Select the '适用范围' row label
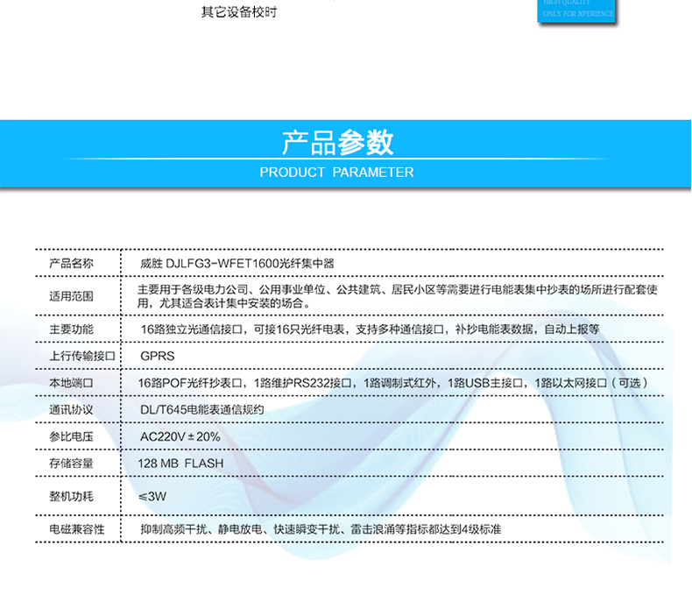The height and width of the screenshot is (616, 692). click(71, 296)
